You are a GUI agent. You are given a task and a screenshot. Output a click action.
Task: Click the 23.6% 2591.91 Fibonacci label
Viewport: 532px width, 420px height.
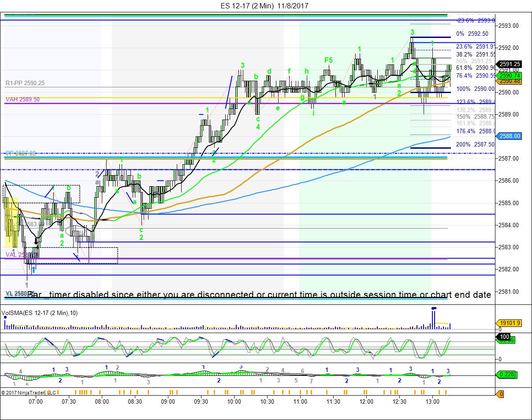tap(476, 46)
